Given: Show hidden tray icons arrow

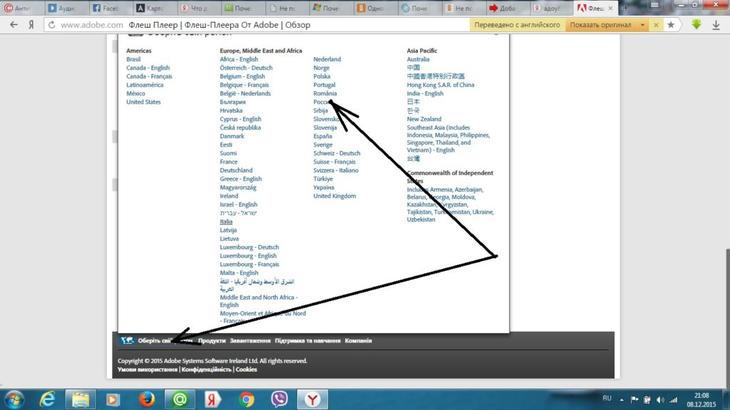Looking at the screenshot, I should coord(622,400).
